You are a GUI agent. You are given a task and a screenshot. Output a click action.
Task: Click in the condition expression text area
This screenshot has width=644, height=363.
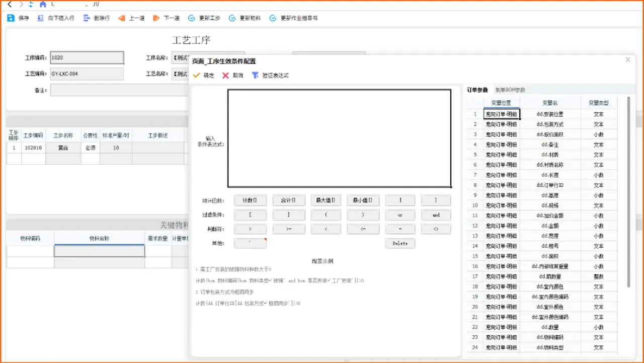[339, 138]
